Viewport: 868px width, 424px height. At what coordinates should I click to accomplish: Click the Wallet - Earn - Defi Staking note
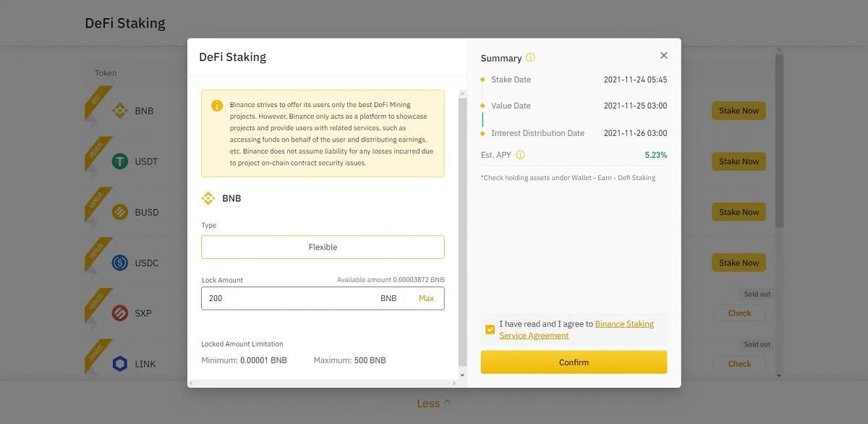[x=568, y=177]
